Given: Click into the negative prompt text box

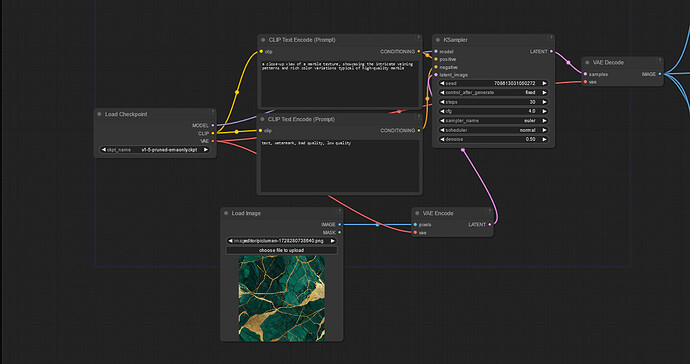Looking at the screenshot, I should pos(339,166).
